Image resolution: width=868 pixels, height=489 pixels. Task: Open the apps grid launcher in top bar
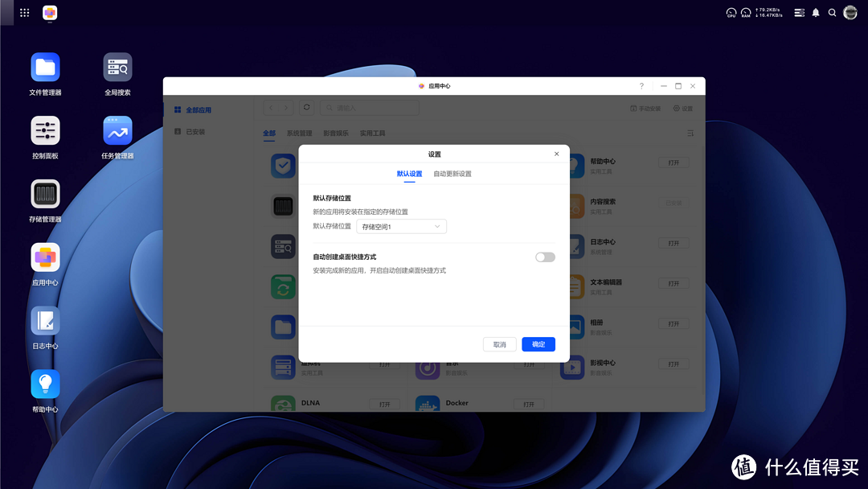coord(24,13)
